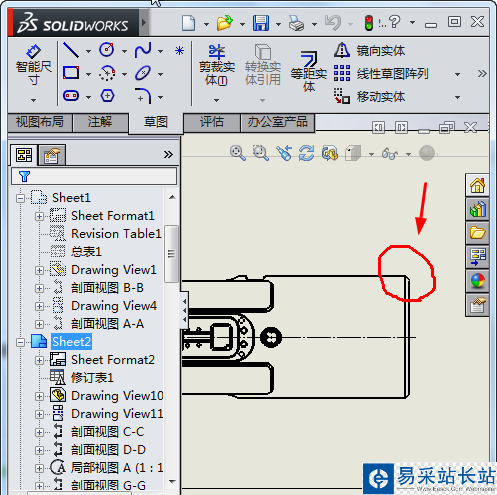Image resolution: width=497 pixels, height=495 pixels.
Task: Click the Help question mark icon
Action: 395,22
